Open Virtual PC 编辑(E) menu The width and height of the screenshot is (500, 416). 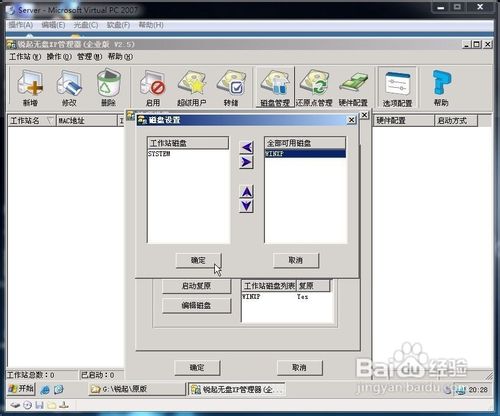[53, 25]
